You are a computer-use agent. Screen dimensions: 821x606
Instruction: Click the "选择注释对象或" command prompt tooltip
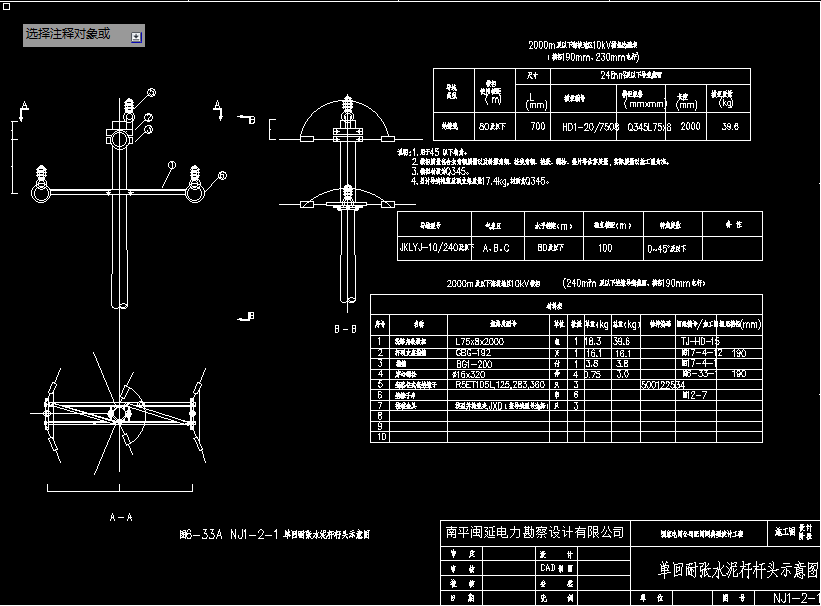click(x=84, y=36)
